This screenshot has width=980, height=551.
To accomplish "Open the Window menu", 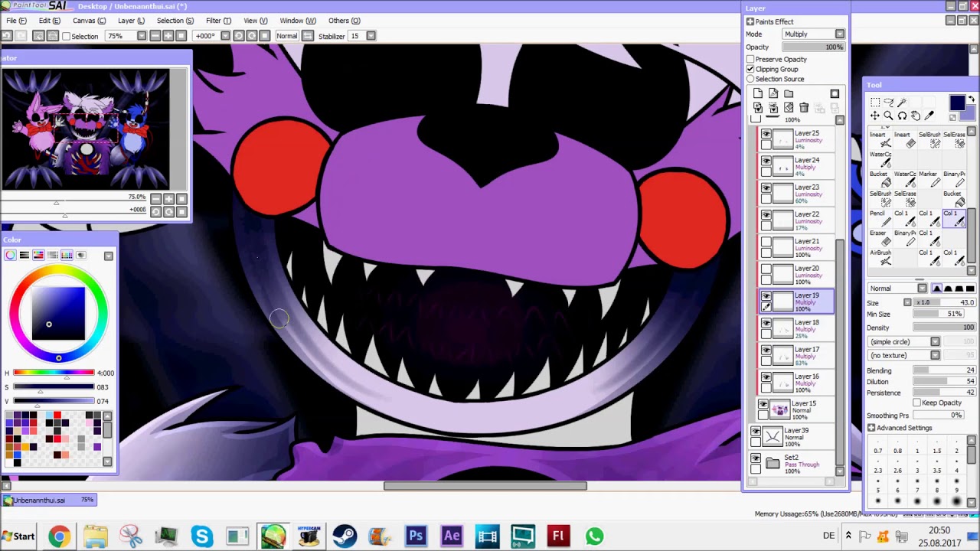I will [x=298, y=21].
